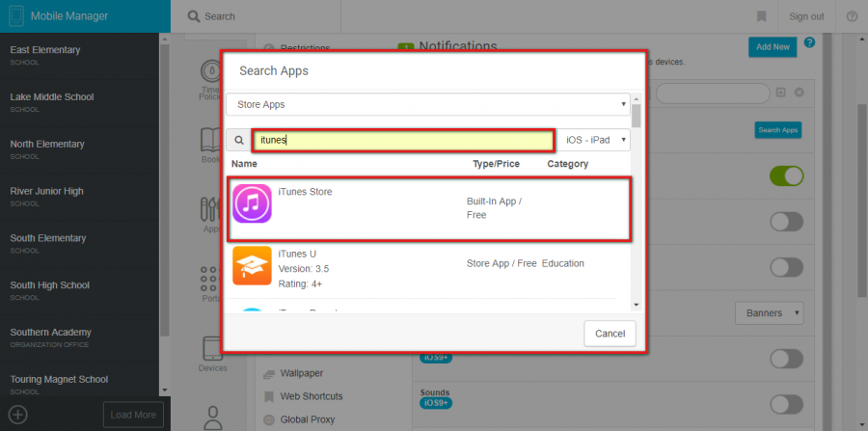Screen dimensions: 868x431
Task: Click the Type/Price column header
Action: click(496, 164)
